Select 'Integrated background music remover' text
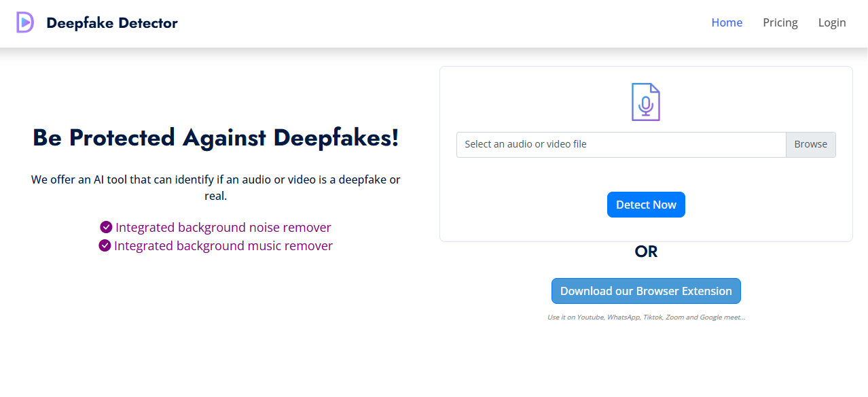Screen dimensions: 868x397 point(223,245)
